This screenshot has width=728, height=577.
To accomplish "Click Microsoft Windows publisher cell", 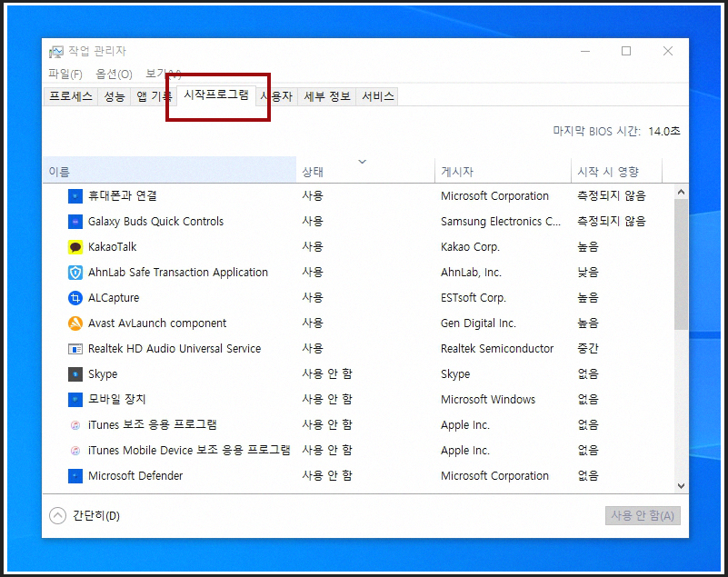I will [488, 399].
